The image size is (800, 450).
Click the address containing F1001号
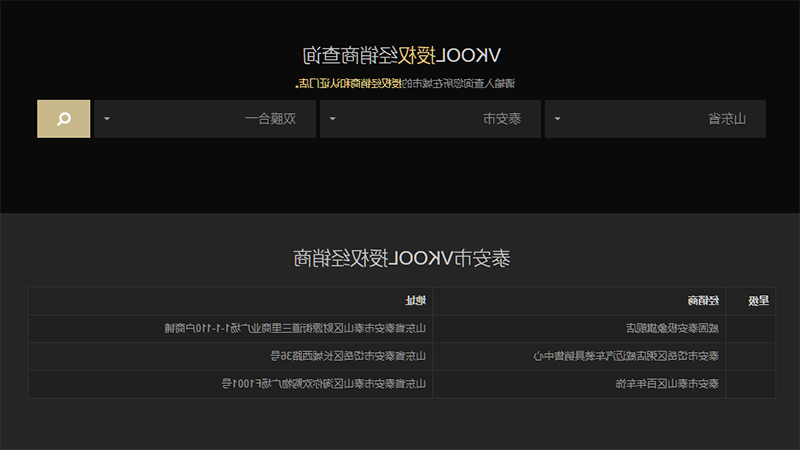point(323,384)
